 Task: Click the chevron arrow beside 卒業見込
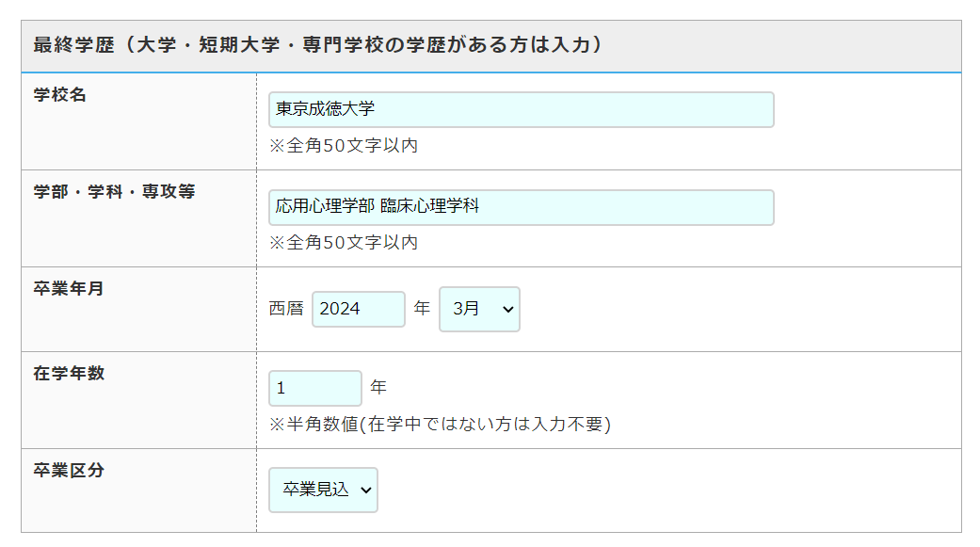pos(366,490)
